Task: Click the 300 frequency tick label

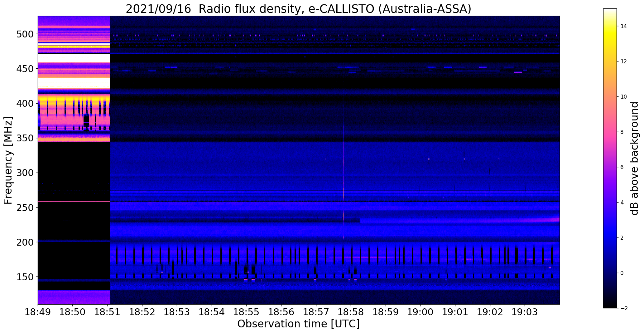Action: point(25,173)
